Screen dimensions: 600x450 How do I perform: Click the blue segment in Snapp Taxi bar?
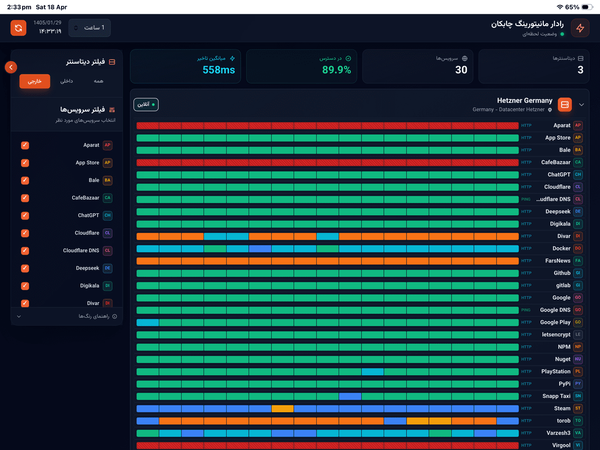350,396
